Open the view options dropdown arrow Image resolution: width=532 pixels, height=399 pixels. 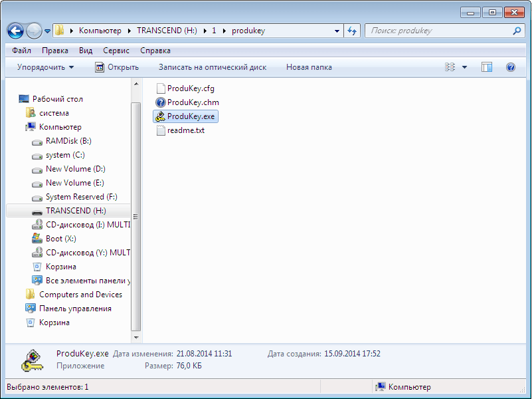[464, 67]
